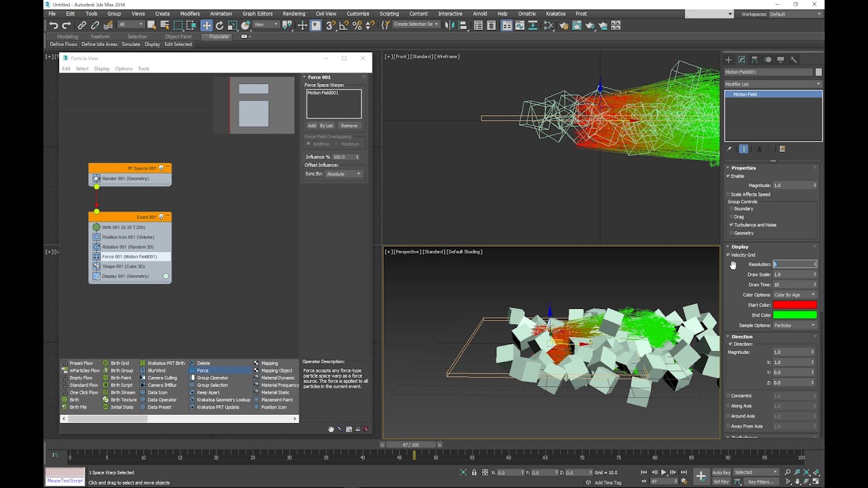Click the Play Animation button
This screenshot has height=488, width=868.
pyautogui.click(x=664, y=472)
